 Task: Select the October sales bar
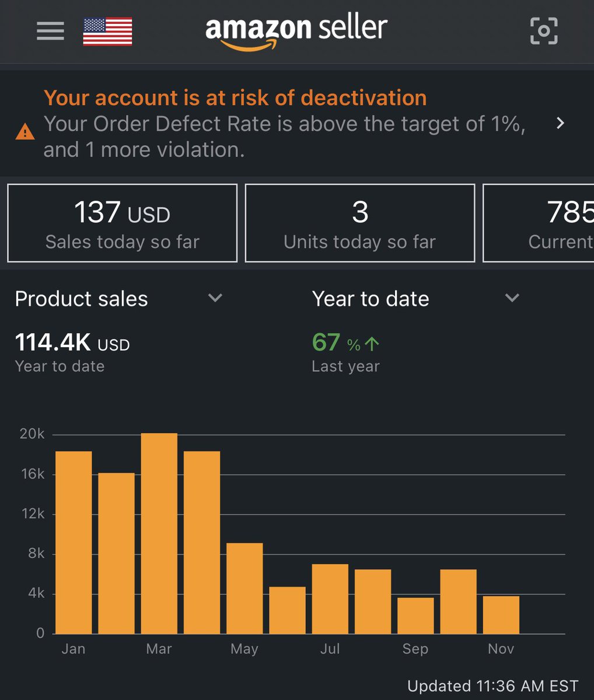(458, 601)
